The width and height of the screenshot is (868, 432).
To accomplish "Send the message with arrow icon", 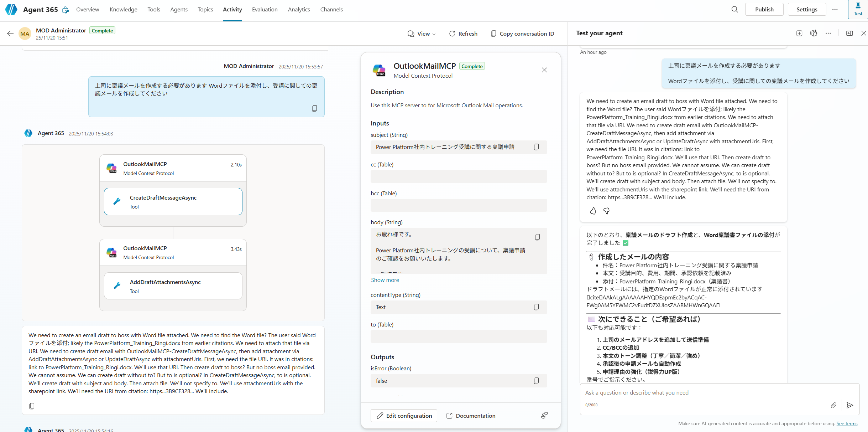I will (x=850, y=405).
